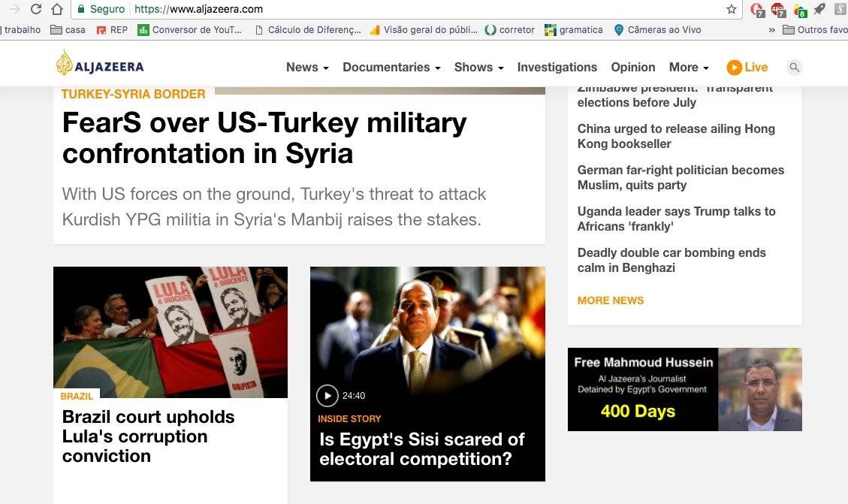Click the green secure padlock icon
Image resolution: width=848 pixels, height=504 pixels.
pos(81,9)
